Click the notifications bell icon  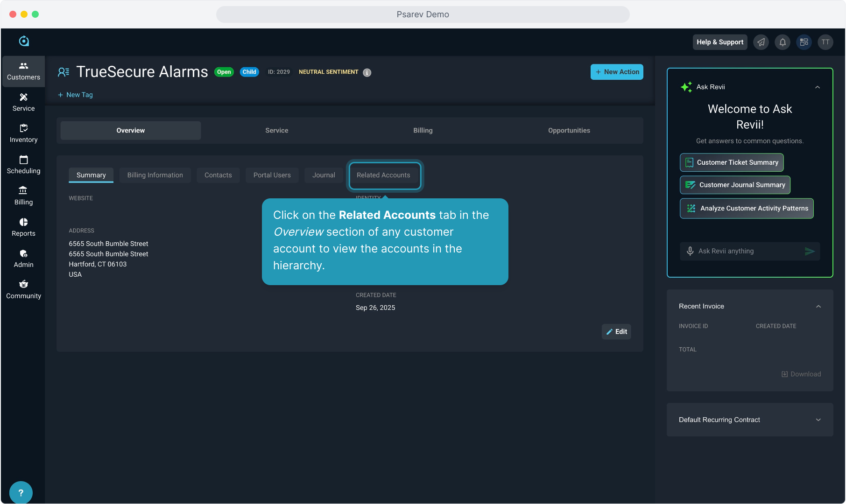(783, 42)
